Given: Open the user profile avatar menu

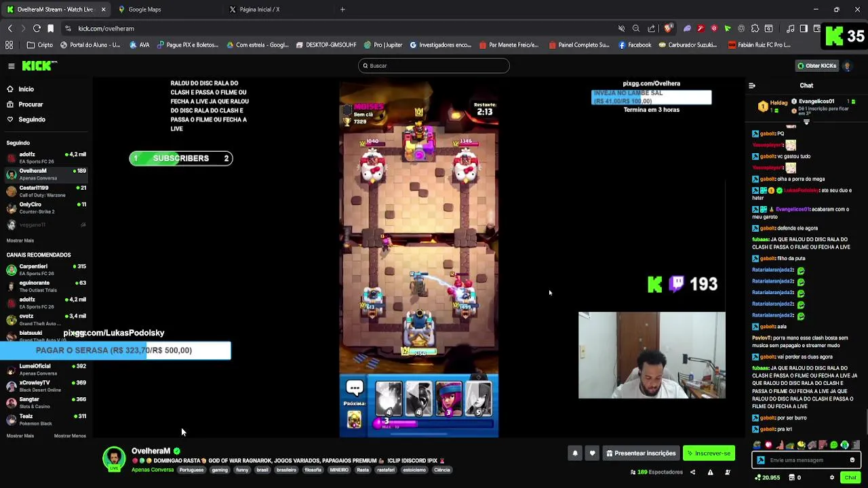Looking at the screenshot, I should click(847, 66).
